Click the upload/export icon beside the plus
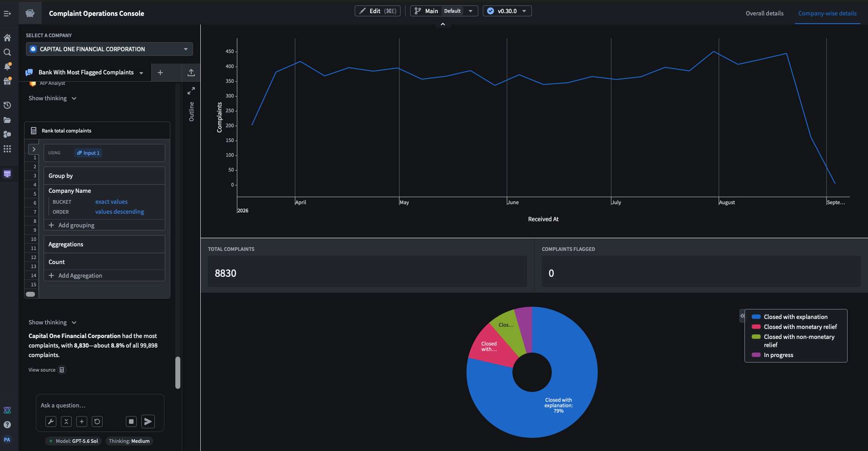868x451 pixels. [191, 73]
